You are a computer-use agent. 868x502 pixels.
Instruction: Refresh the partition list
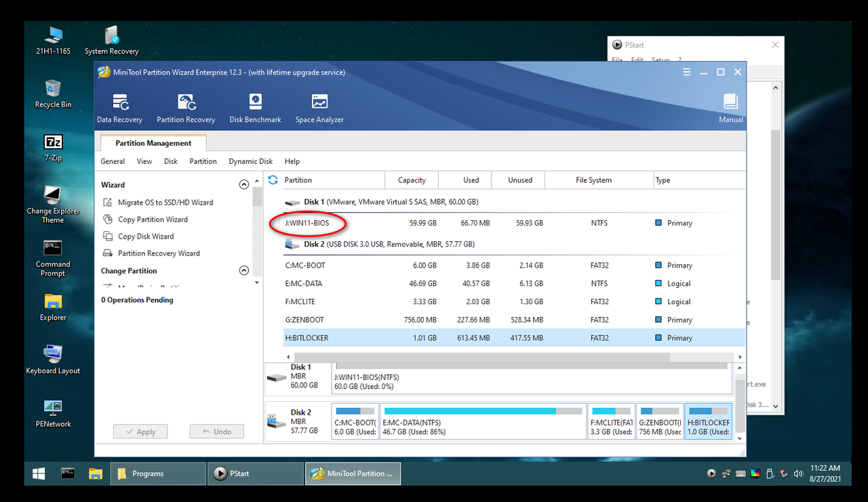(x=273, y=180)
